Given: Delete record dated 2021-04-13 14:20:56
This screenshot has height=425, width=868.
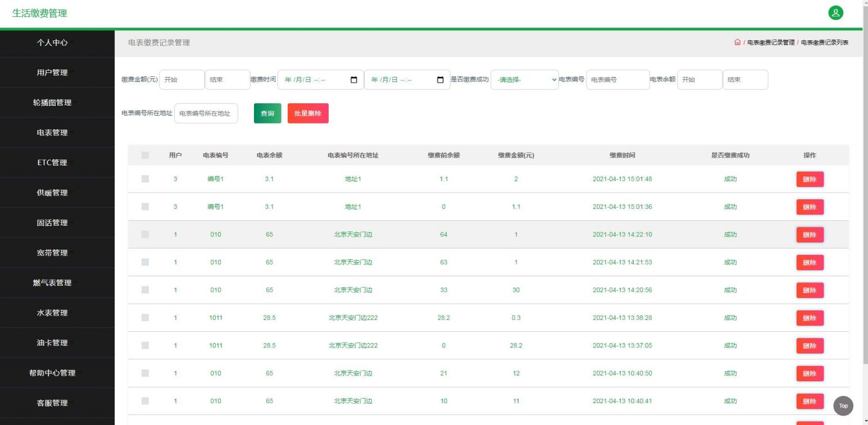Looking at the screenshot, I should [810, 290].
